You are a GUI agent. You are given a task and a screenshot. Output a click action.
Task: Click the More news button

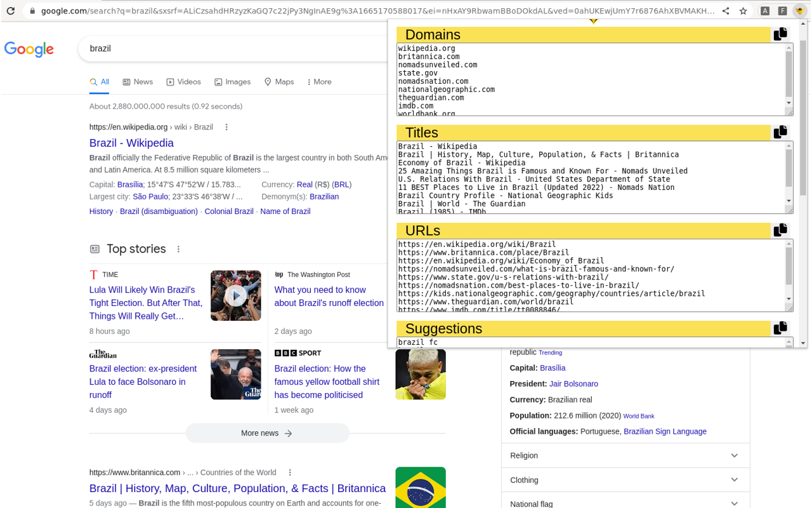[267, 433]
